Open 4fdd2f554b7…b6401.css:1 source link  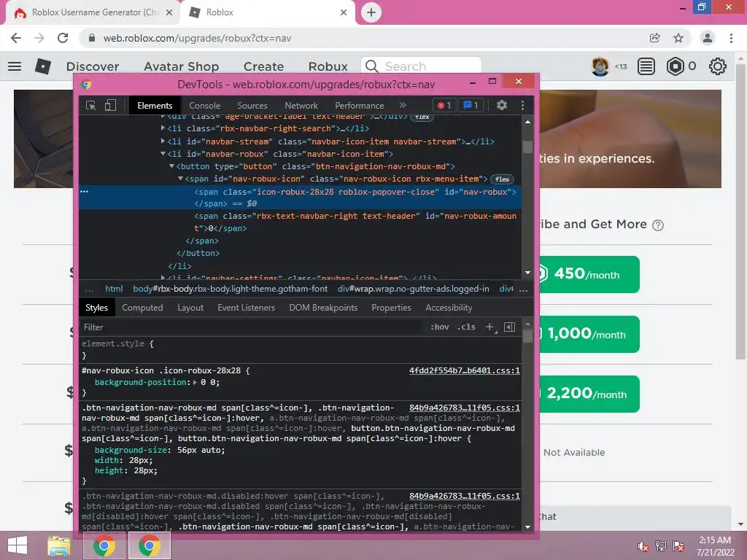pos(465,370)
